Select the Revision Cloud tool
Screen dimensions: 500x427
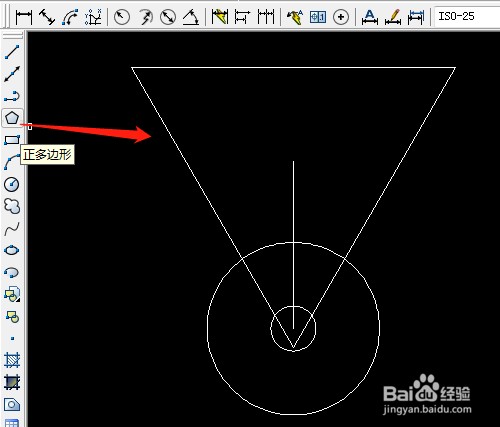12,206
